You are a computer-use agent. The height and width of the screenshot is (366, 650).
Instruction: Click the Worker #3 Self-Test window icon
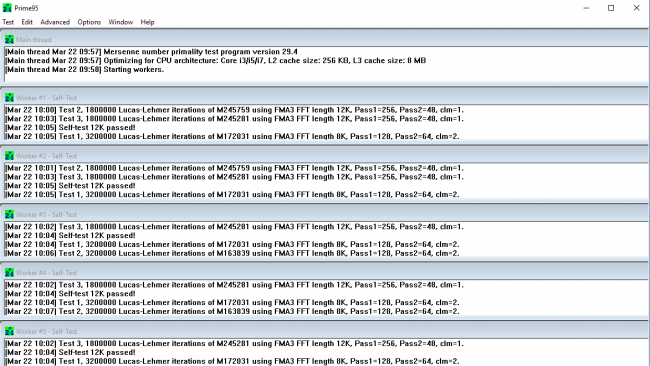coord(9,214)
